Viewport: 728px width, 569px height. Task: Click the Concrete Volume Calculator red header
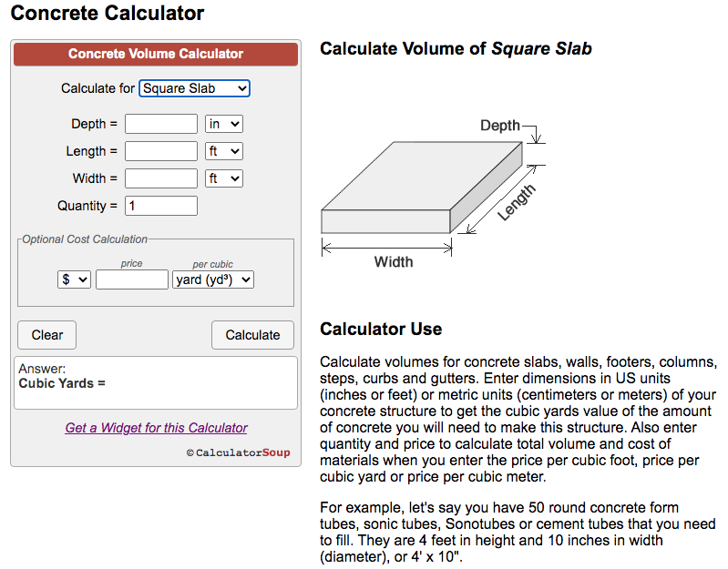point(156,54)
